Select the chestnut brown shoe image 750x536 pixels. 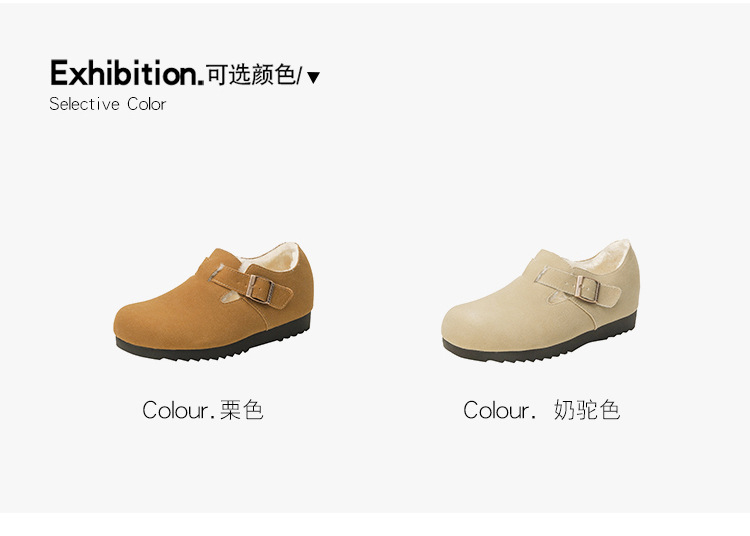214,301
